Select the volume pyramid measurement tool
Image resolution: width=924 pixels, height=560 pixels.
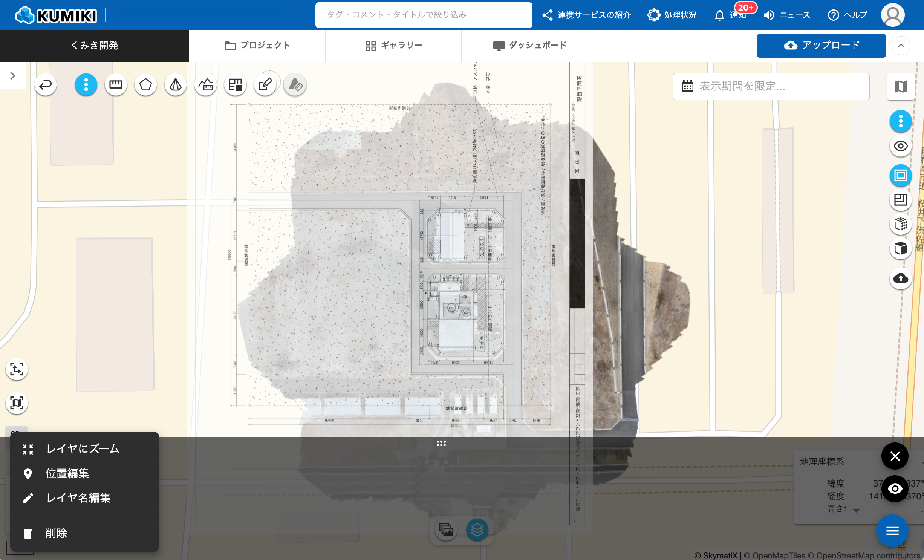pos(175,85)
